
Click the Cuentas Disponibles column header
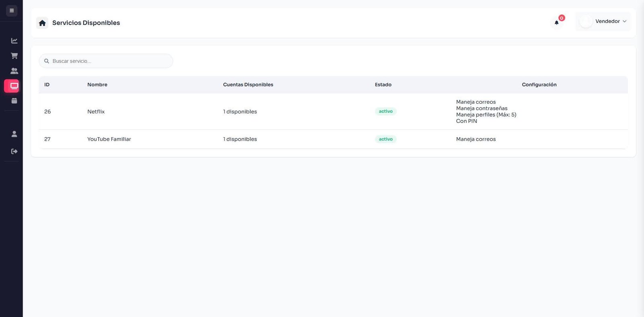click(248, 84)
